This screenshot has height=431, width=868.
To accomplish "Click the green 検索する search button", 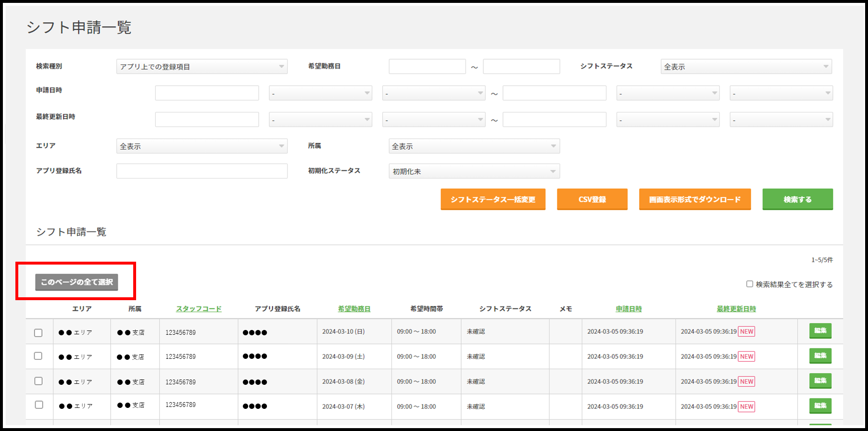I will pyautogui.click(x=797, y=199).
